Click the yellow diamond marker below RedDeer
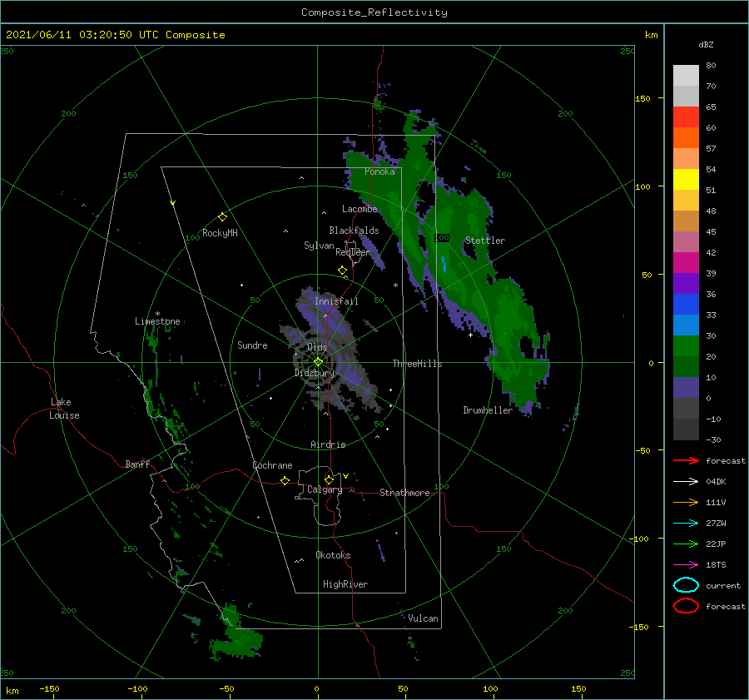 (x=342, y=270)
